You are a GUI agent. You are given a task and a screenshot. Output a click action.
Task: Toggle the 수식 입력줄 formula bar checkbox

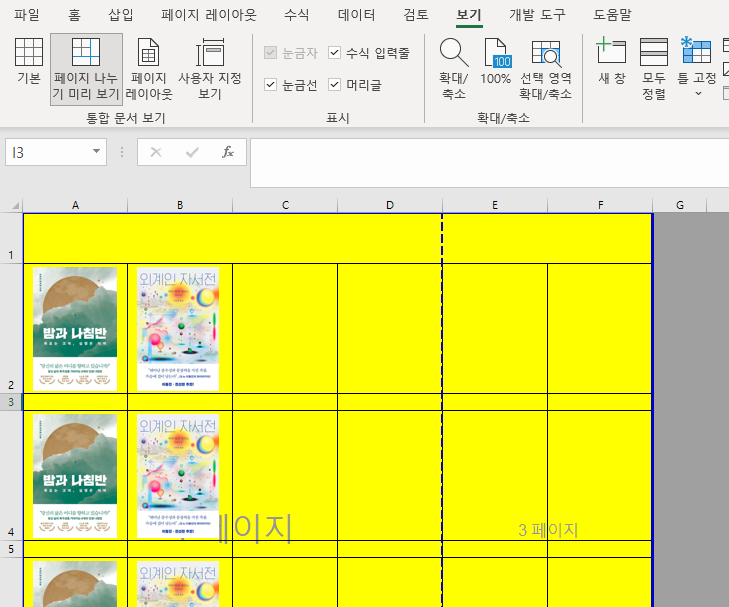[335, 52]
